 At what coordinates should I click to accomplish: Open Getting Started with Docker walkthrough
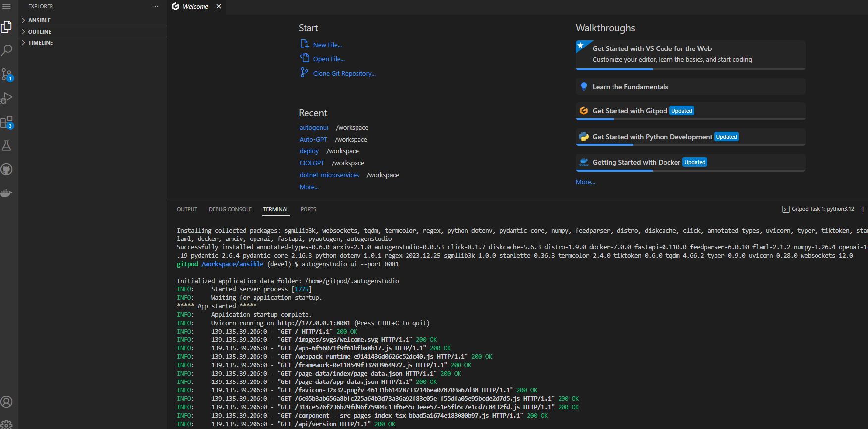[690, 163]
